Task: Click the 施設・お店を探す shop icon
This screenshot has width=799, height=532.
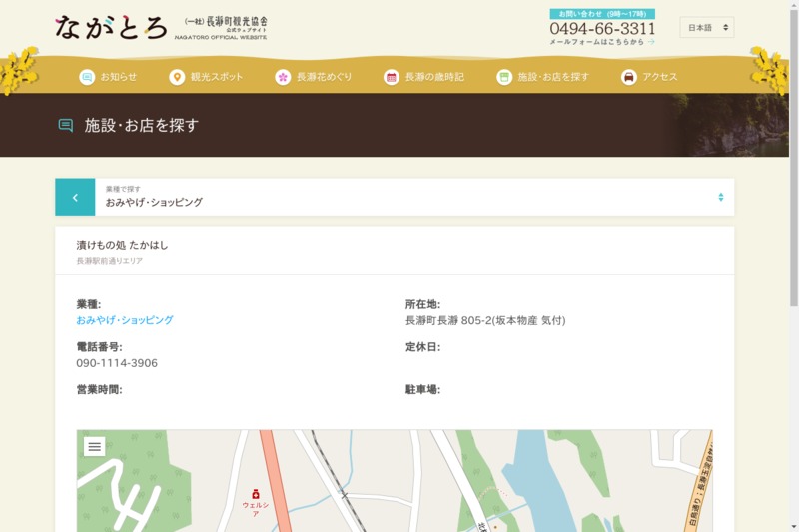Action: click(x=504, y=77)
